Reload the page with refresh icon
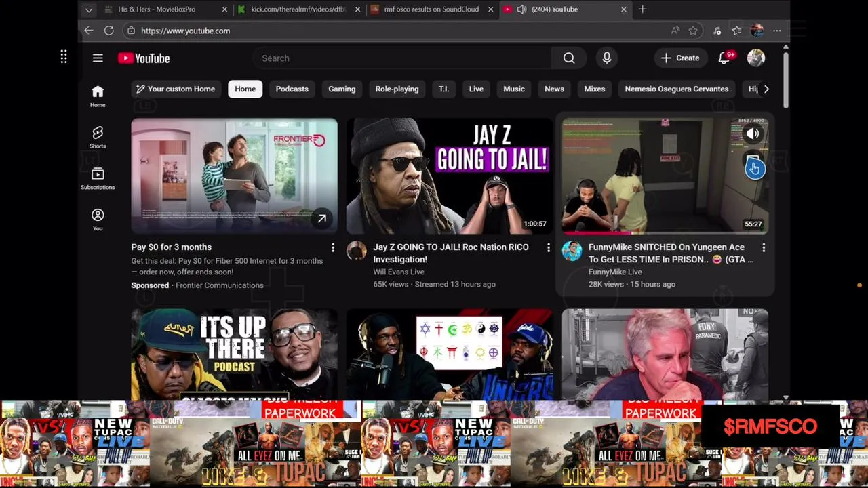The height and width of the screenshot is (488, 868). pyautogui.click(x=109, y=30)
